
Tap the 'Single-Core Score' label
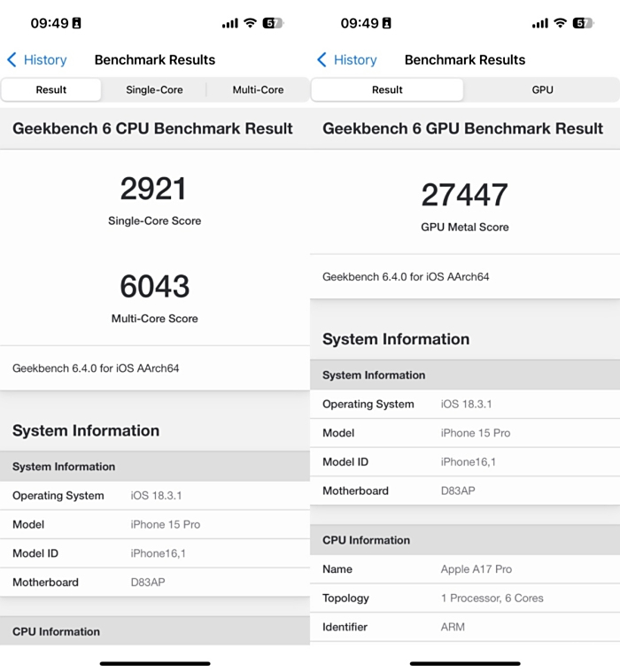(154, 220)
